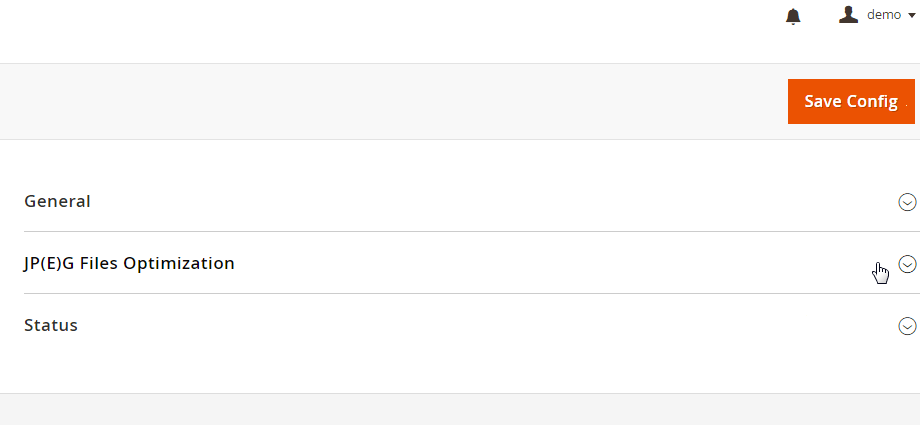Open the demo admin account menu
The image size is (920, 425).
tap(877, 15)
